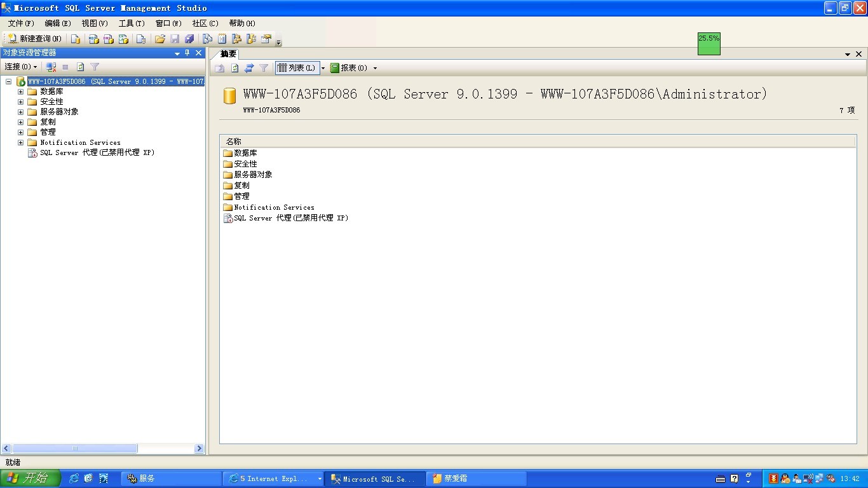The image size is (868, 488).
Task: Click the Synchronize arrows icon in Summary
Action: 249,68
